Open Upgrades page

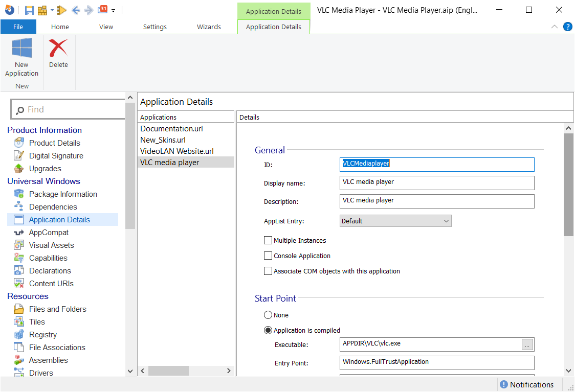click(x=45, y=169)
